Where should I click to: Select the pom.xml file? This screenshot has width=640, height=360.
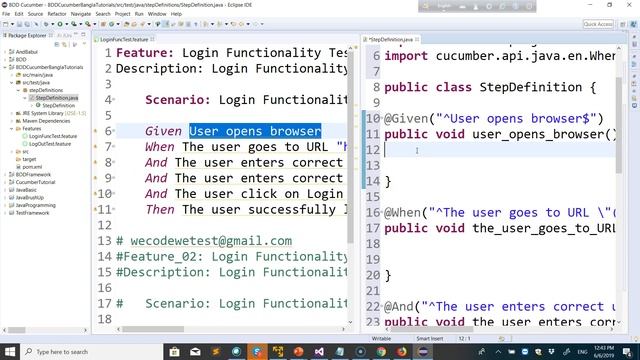tap(32, 167)
